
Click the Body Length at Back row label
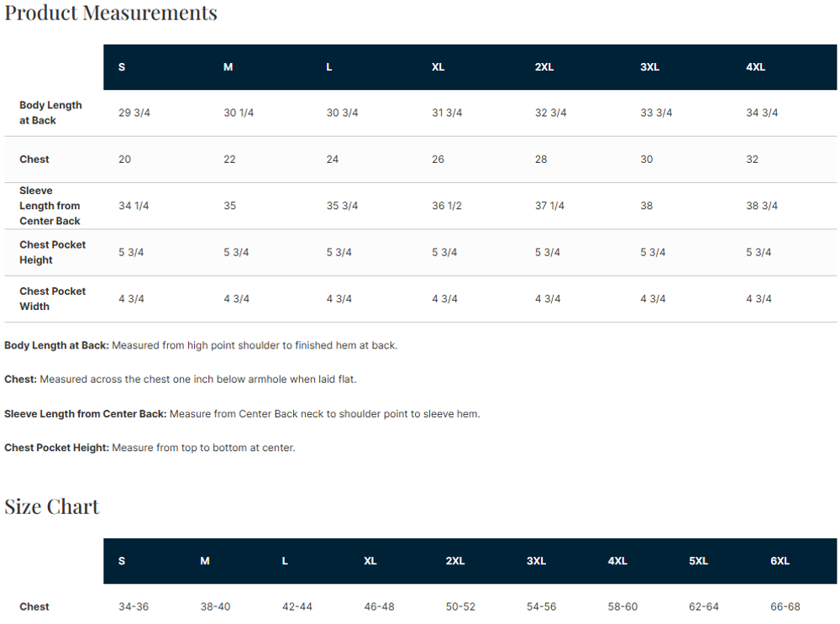click(x=50, y=113)
